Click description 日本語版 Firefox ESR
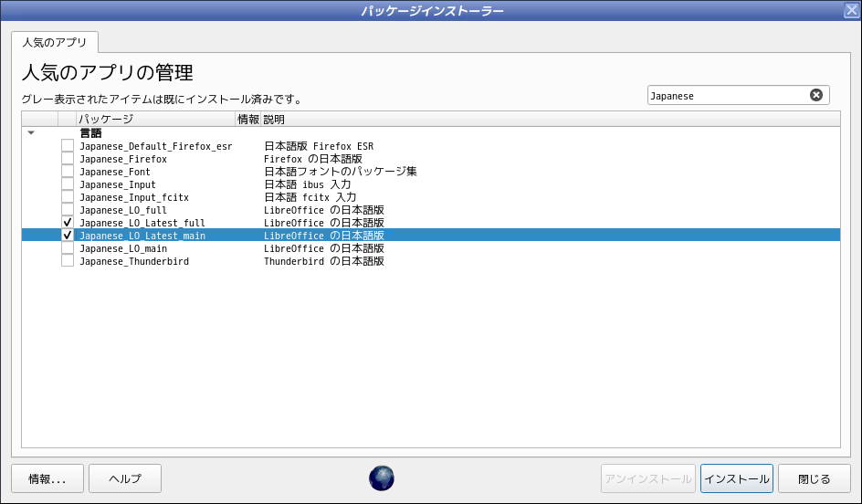The height and width of the screenshot is (504, 862). tap(319, 146)
